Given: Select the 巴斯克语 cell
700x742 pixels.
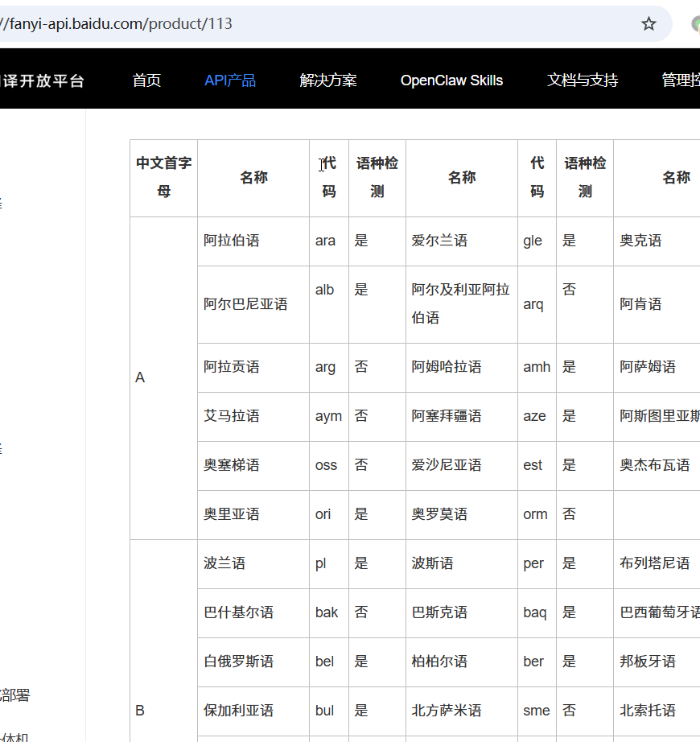Looking at the screenshot, I should [462, 613].
